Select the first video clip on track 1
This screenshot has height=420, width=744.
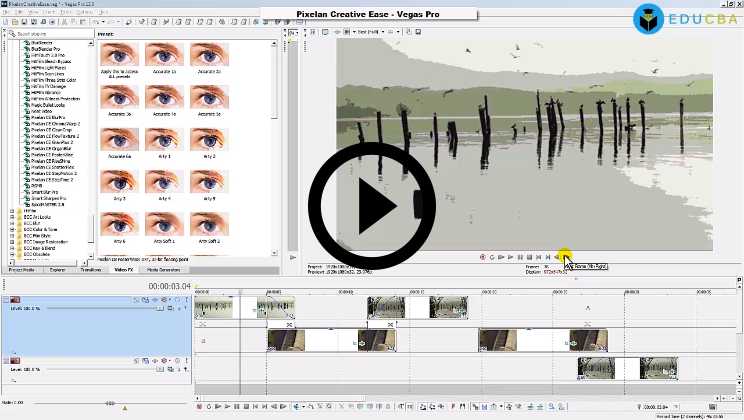[x=213, y=308]
